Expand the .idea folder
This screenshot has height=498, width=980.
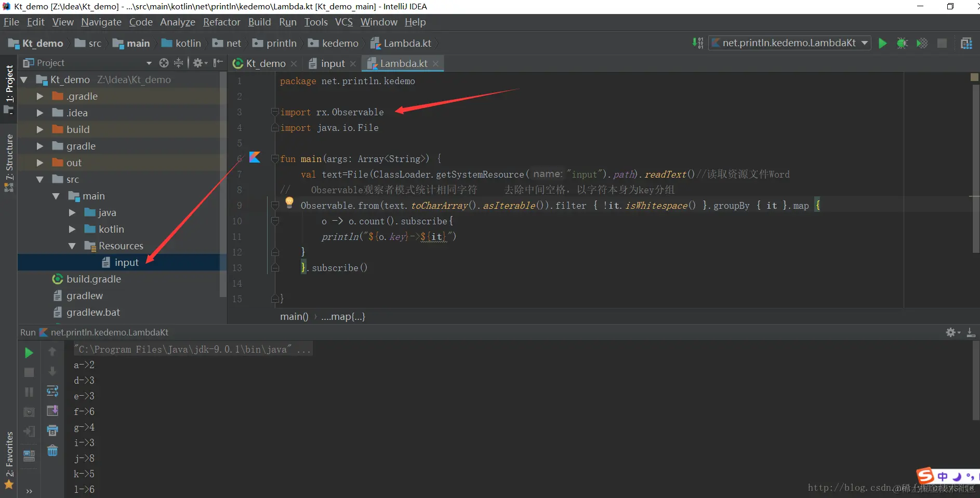tap(40, 113)
